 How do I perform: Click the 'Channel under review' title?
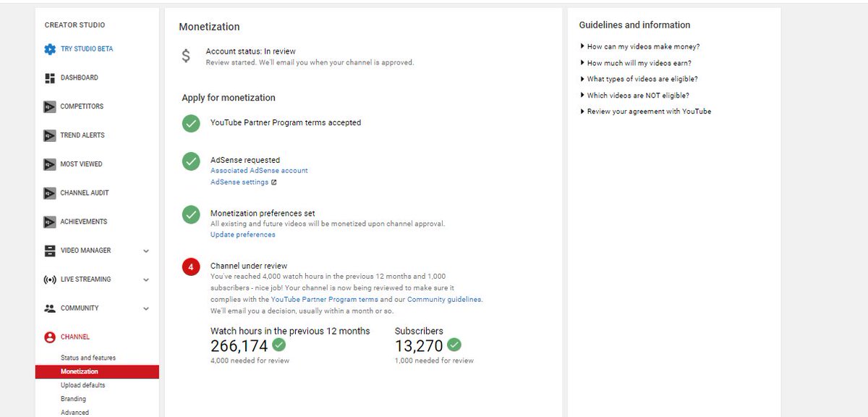click(x=249, y=266)
